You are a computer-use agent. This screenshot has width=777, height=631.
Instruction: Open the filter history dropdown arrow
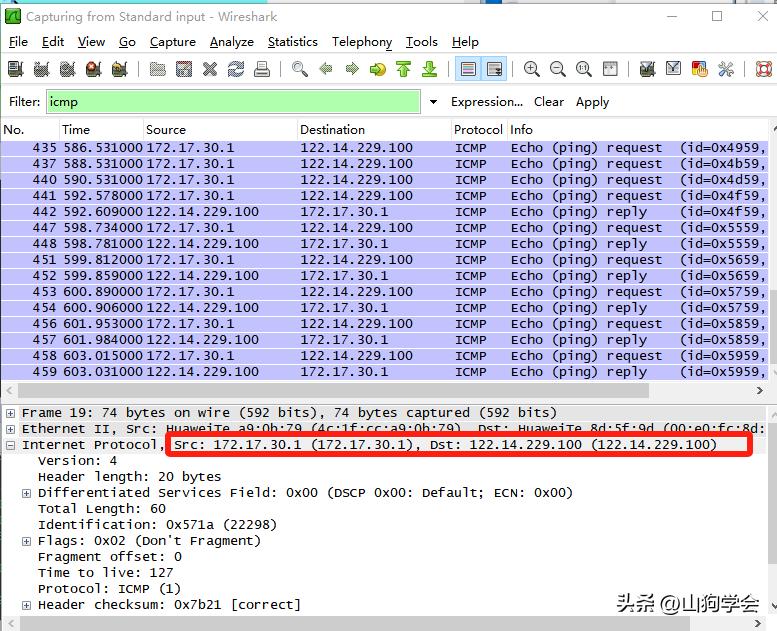click(433, 102)
